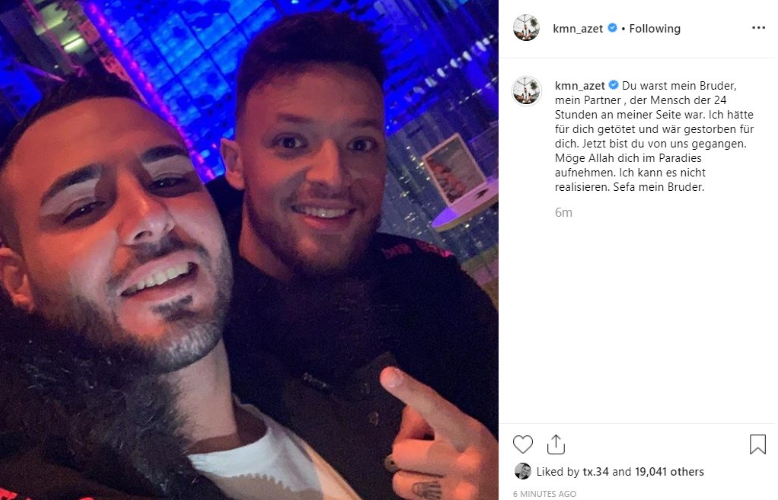778x500 pixels.
Task: Save the post with the bookmark icon
Action: click(x=758, y=444)
